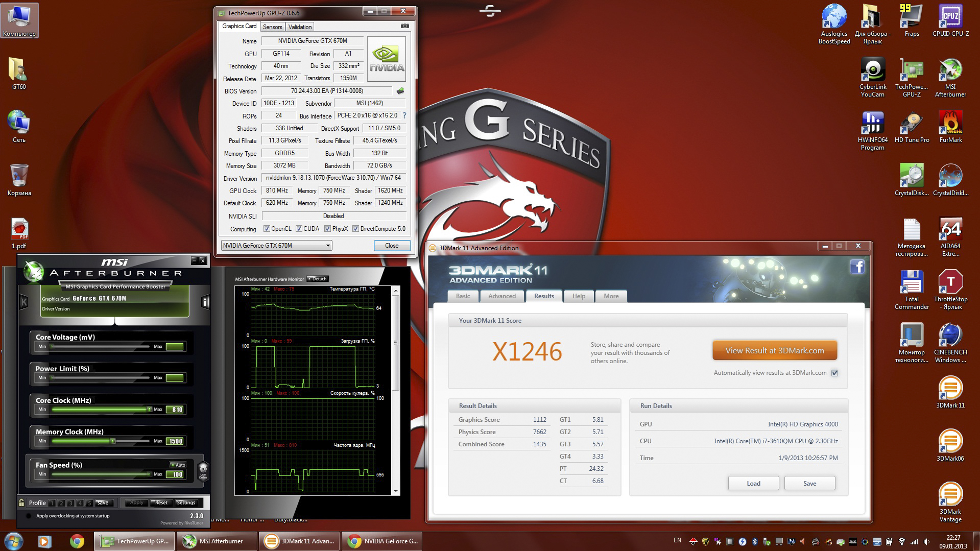Toggle the PhysX checkbox in GPU-Z
This screenshot has width=980, height=551.
point(328,229)
